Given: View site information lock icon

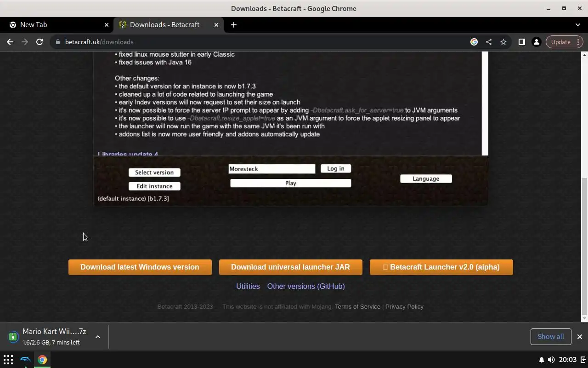Looking at the screenshot, I should 57,42.
